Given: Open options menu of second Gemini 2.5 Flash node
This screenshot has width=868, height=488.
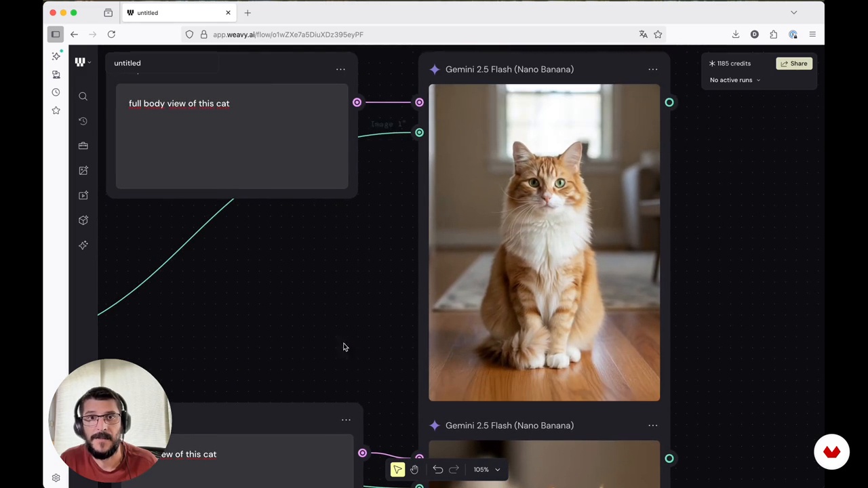Looking at the screenshot, I should point(652,426).
